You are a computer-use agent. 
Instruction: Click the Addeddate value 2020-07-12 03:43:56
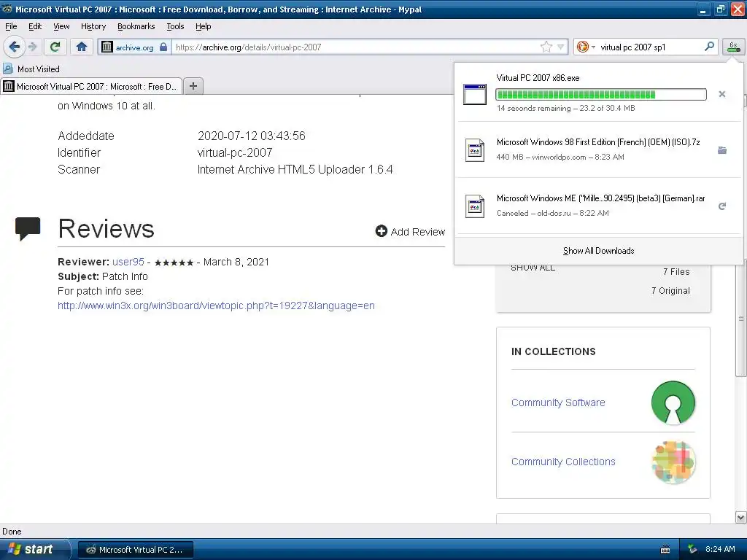pos(252,136)
